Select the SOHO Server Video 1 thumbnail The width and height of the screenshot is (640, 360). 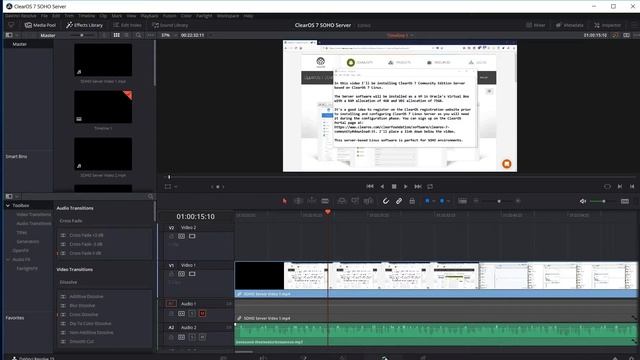(x=103, y=60)
